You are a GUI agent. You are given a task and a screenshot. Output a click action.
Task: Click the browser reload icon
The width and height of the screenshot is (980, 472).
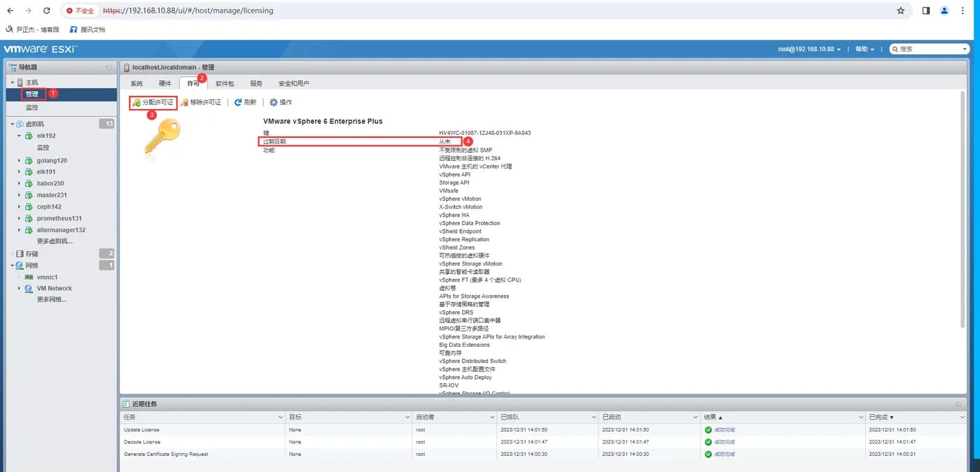tap(46, 10)
